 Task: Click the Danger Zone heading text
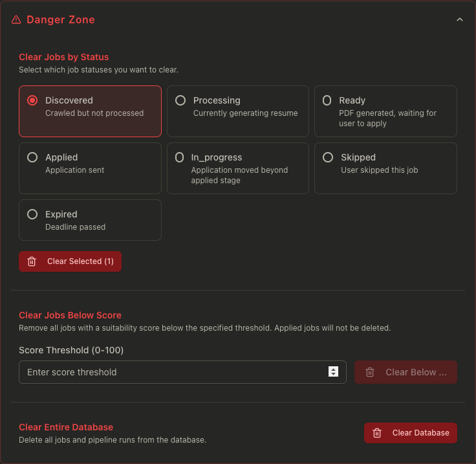click(61, 20)
